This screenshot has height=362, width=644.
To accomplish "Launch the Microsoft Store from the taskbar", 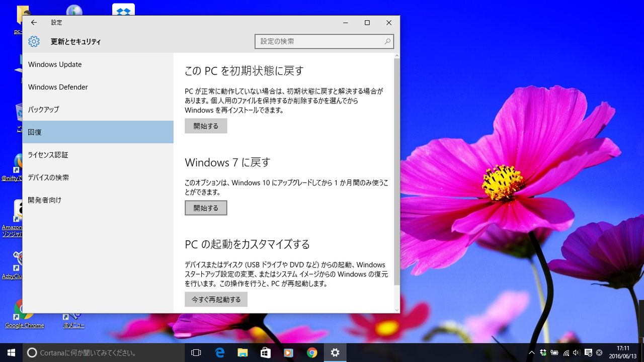I will tap(266, 352).
